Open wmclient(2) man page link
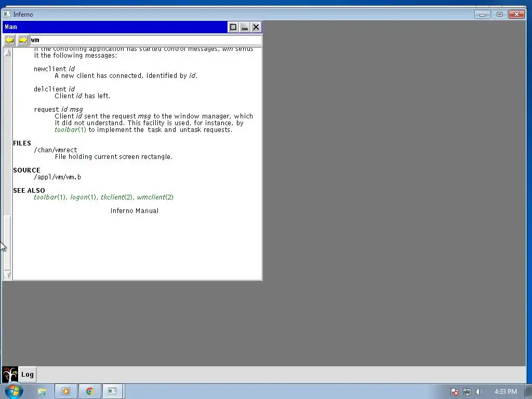532x399 pixels. 155,197
